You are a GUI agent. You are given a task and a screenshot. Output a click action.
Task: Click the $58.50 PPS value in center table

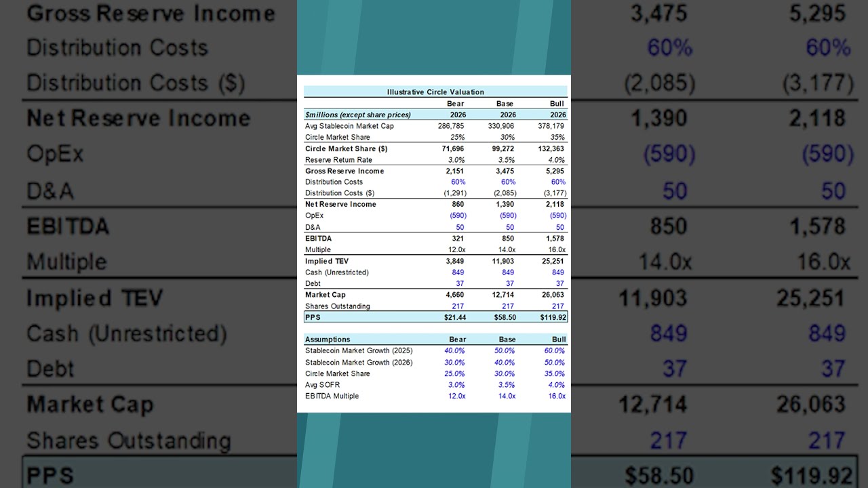504,317
